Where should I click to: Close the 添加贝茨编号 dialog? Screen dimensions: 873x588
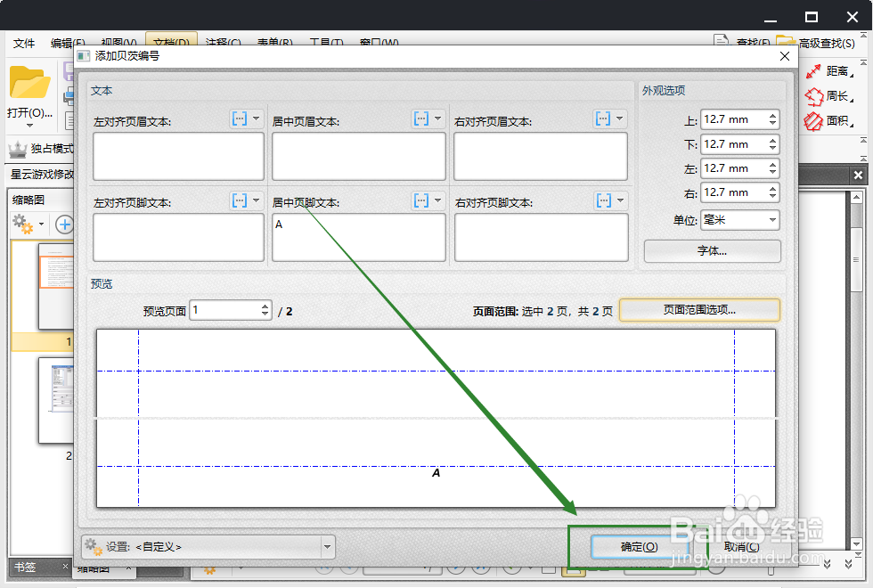pos(785,56)
